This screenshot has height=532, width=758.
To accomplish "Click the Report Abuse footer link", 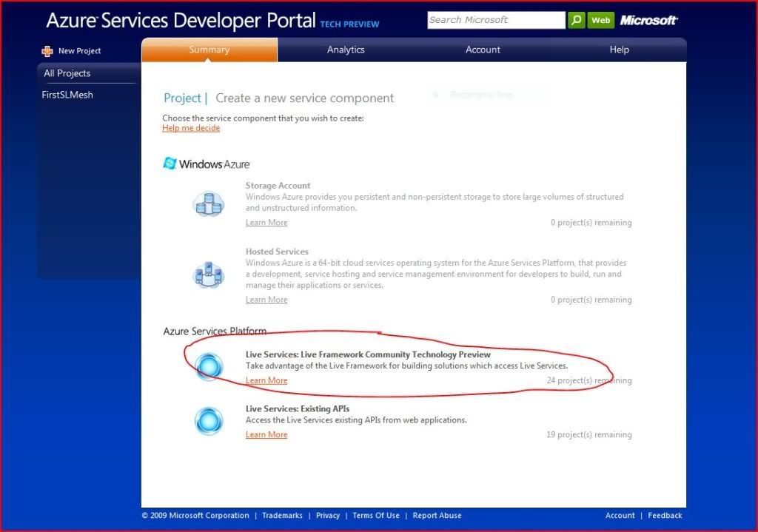I will tap(437, 516).
